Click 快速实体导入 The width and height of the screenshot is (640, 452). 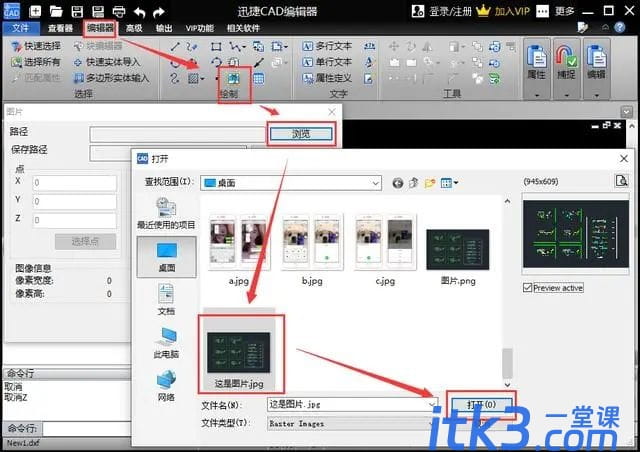point(107,62)
